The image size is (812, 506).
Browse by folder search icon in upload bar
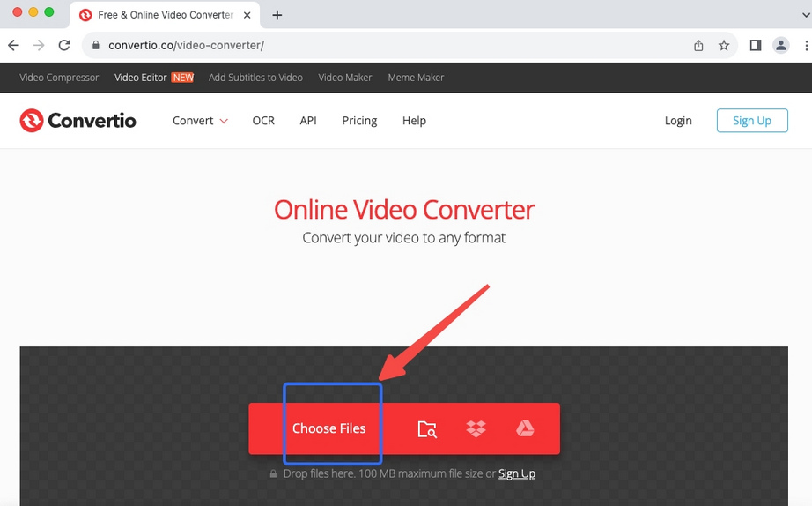click(x=427, y=428)
